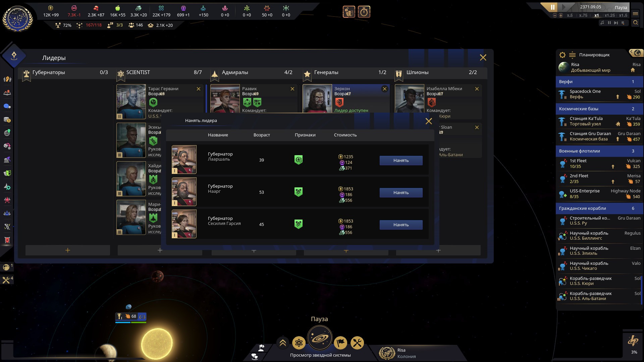Open the music playlist icon
The width and height of the screenshot is (644, 362).
(623, 23)
